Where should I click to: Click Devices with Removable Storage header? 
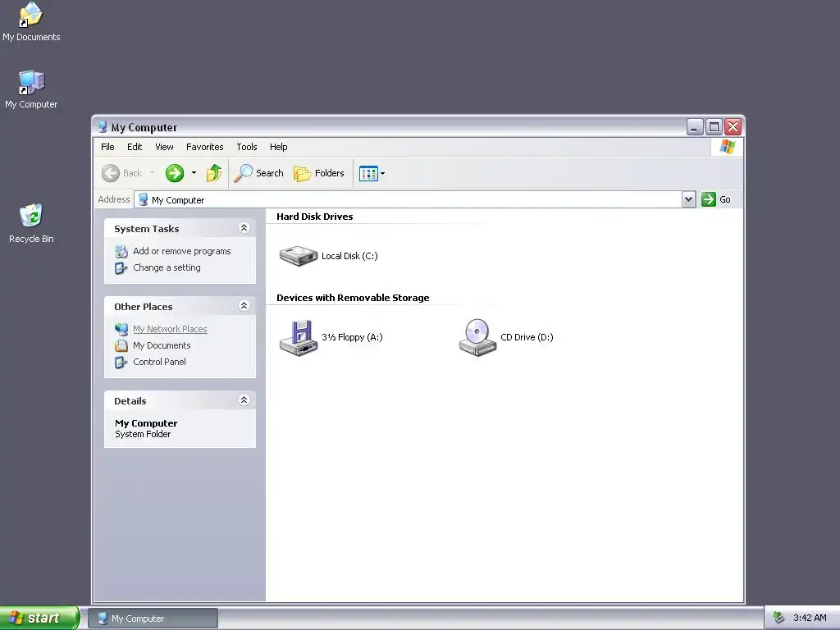[353, 298]
